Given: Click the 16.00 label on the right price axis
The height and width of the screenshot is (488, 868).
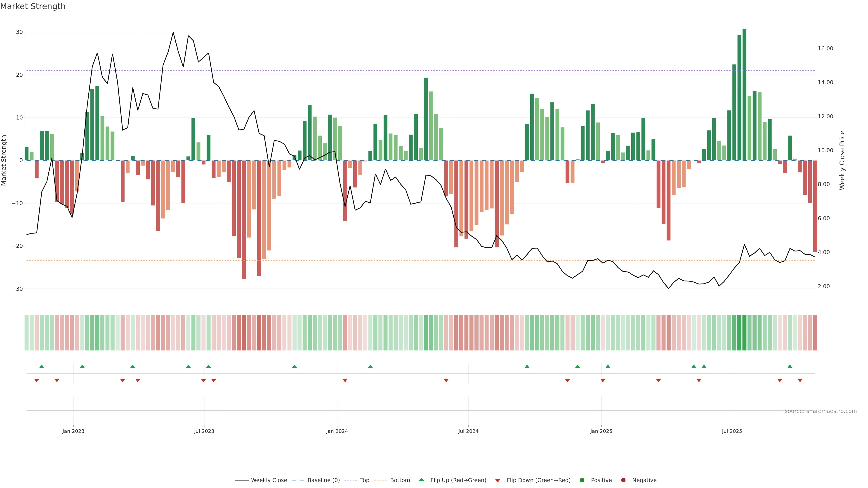Looking at the screenshot, I should click(x=825, y=49).
